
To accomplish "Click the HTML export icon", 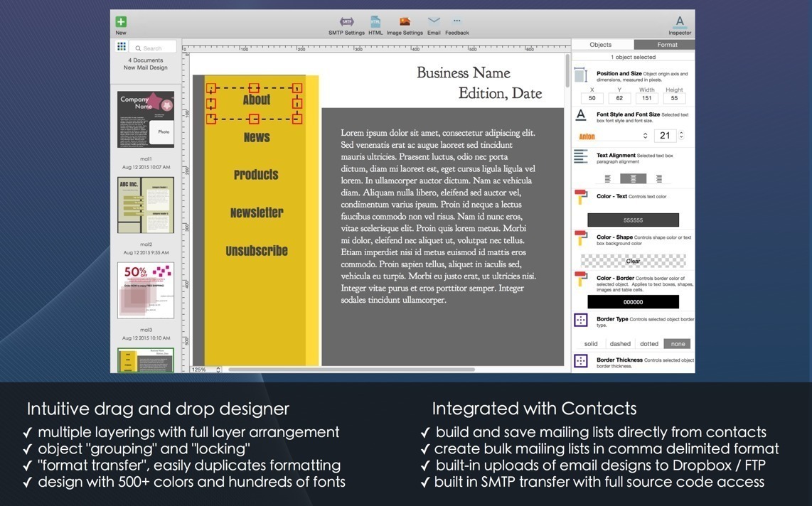I will click(x=375, y=22).
